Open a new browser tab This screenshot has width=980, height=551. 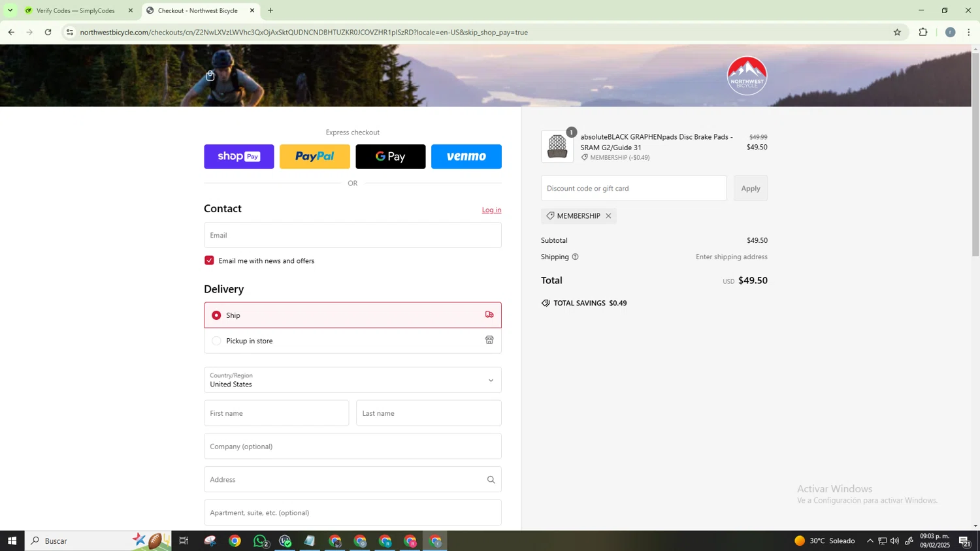[270, 10]
